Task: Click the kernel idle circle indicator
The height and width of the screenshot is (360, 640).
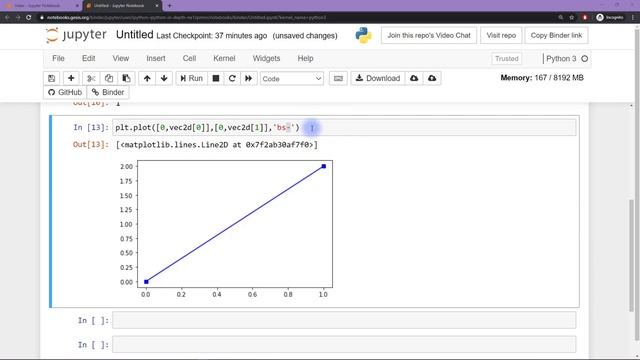Action: coord(584,59)
